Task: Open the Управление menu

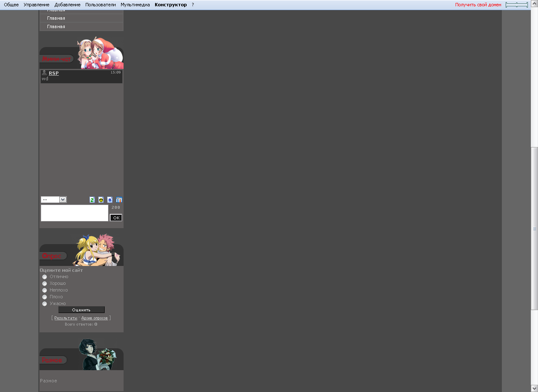Action: pos(37,5)
